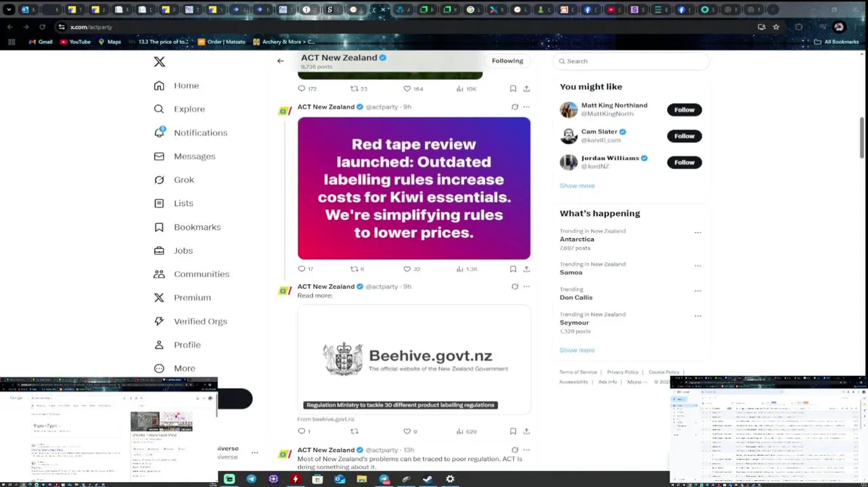Screen dimensions: 868x487
Task: Share the Red tape review post
Action: tap(526, 269)
